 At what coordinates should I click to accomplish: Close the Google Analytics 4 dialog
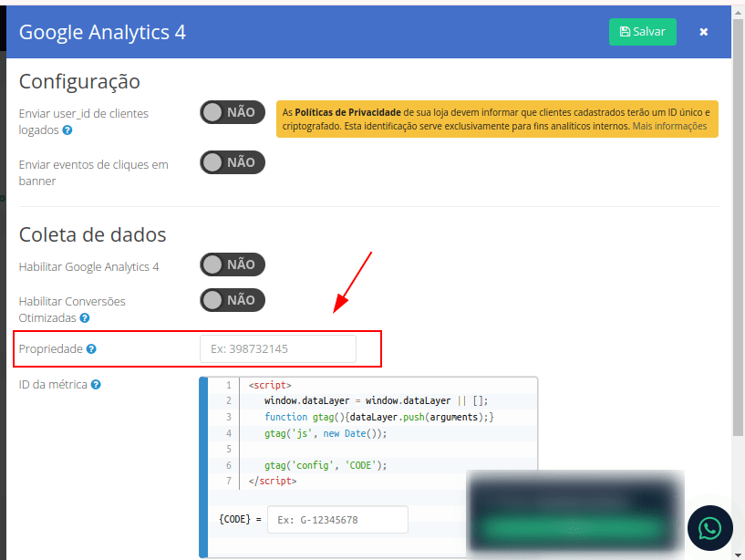pyautogui.click(x=704, y=32)
